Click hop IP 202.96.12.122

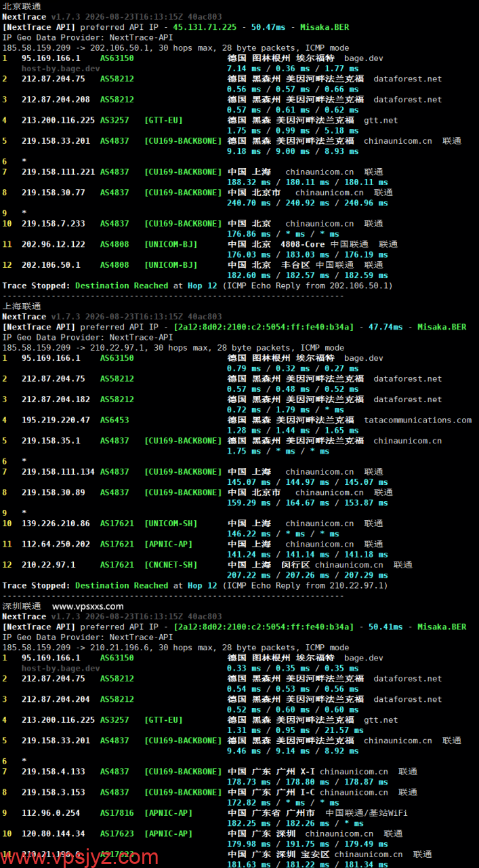tap(54, 244)
